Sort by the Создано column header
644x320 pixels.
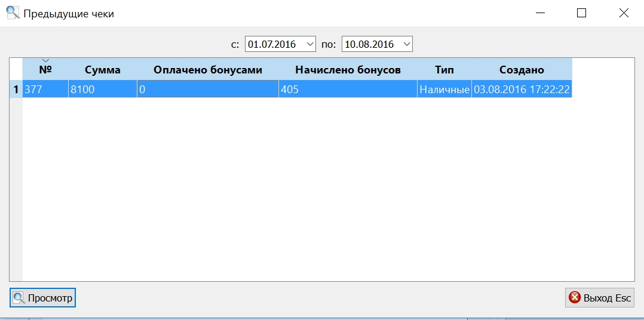(522, 70)
